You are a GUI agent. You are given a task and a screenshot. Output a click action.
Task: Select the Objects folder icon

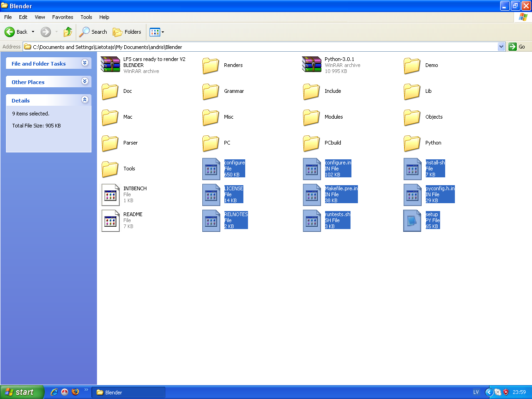(x=412, y=117)
